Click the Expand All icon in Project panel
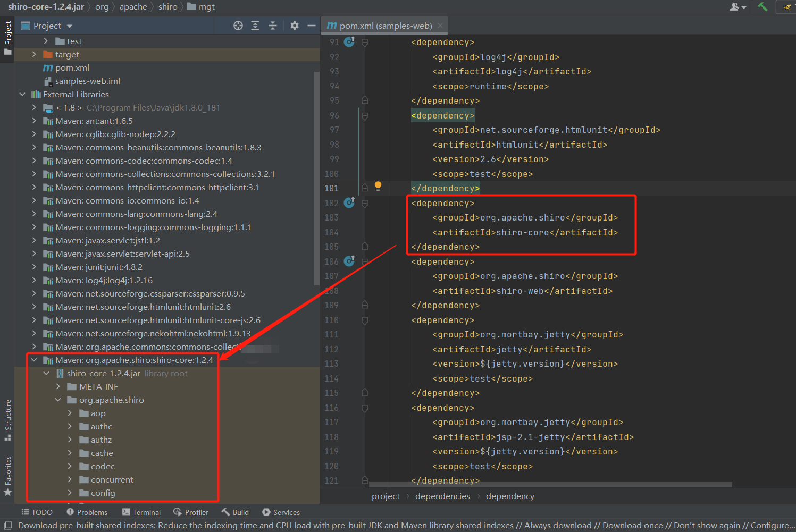Screen dimensions: 796x532 255,26
